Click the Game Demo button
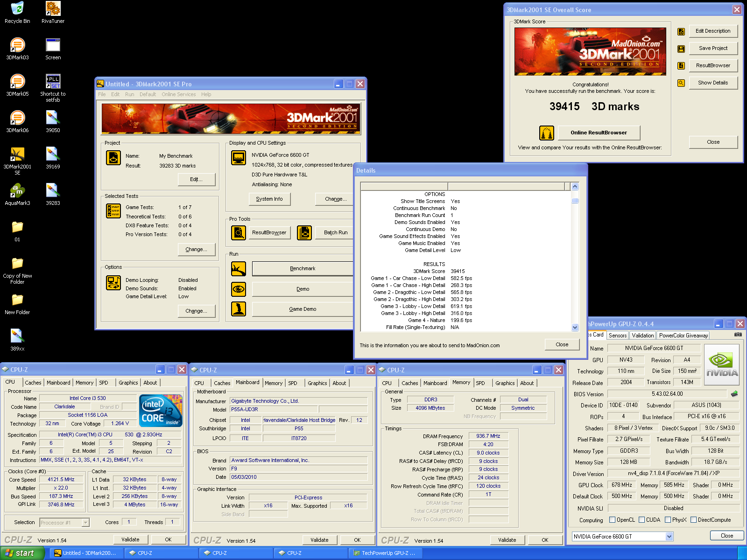Viewport: 747px width, 560px height. (303, 309)
